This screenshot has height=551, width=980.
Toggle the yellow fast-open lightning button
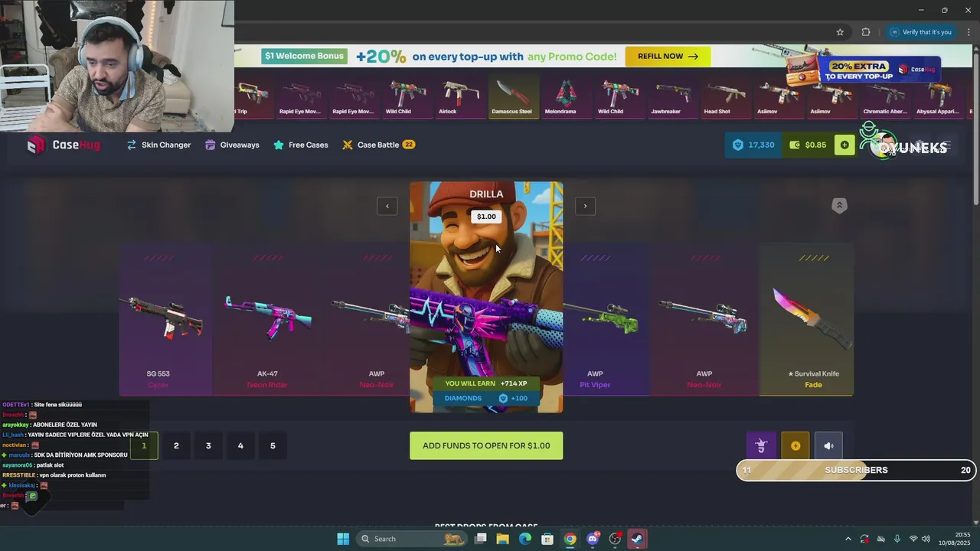(x=795, y=445)
